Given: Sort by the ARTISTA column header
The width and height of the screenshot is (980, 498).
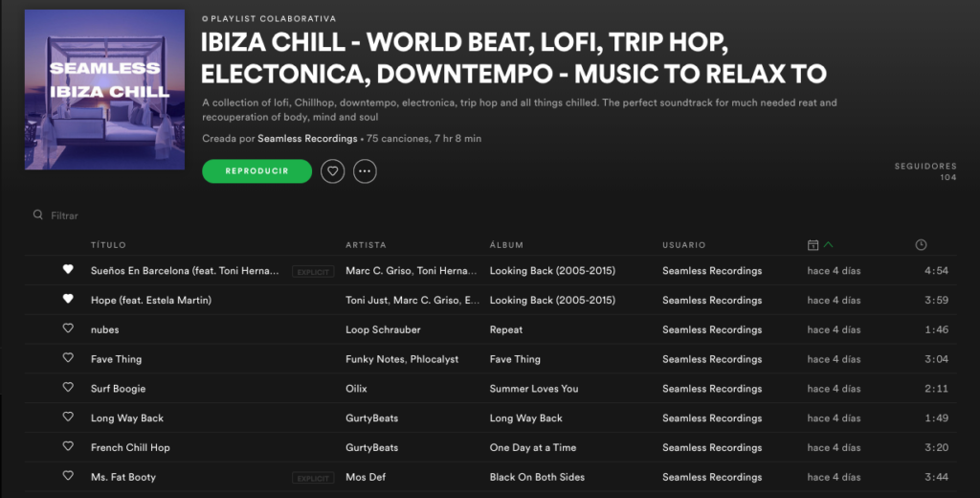Looking at the screenshot, I should click(366, 244).
